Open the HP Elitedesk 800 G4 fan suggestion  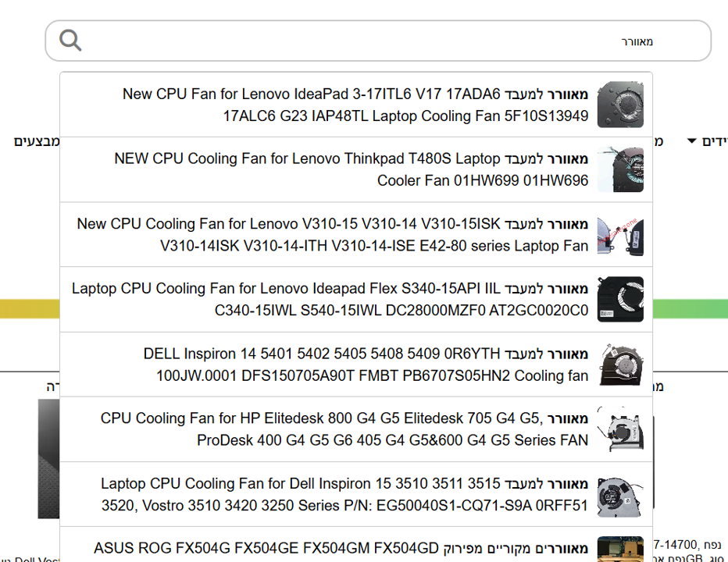pos(356,429)
